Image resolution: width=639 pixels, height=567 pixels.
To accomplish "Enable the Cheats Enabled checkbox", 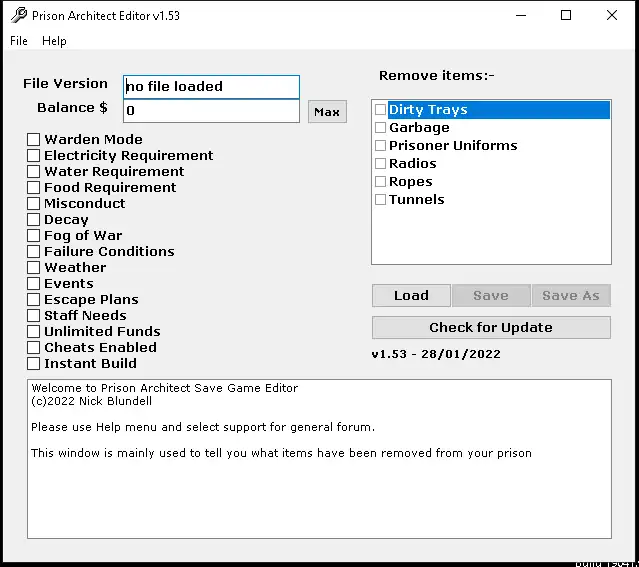I will [33, 347].
